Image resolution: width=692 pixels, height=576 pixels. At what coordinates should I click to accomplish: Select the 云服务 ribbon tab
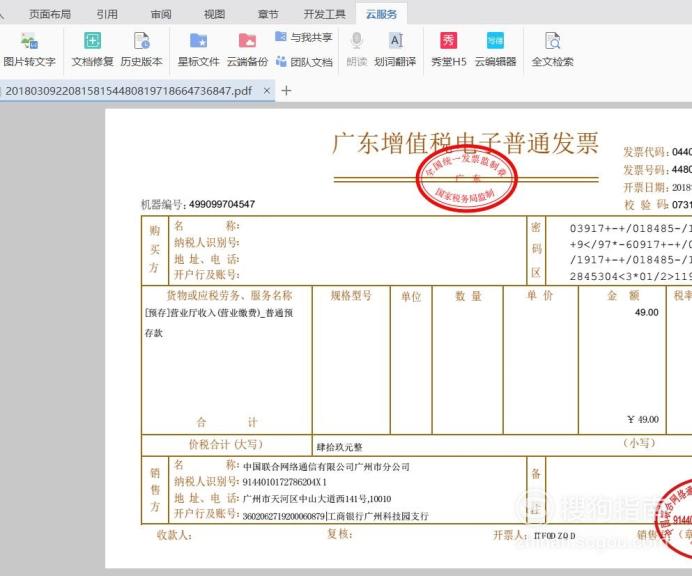click(x=381, y=14)
